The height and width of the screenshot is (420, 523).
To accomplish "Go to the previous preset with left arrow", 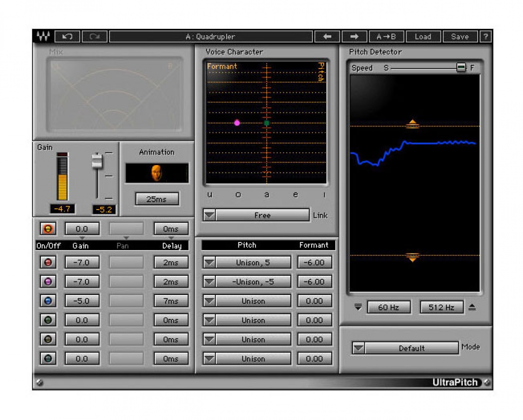I will [327, 37].
